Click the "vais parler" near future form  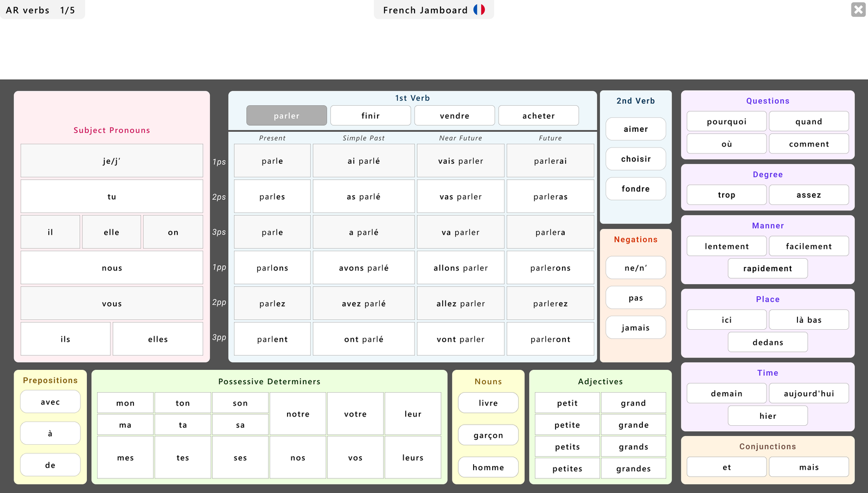coord(460,161)
